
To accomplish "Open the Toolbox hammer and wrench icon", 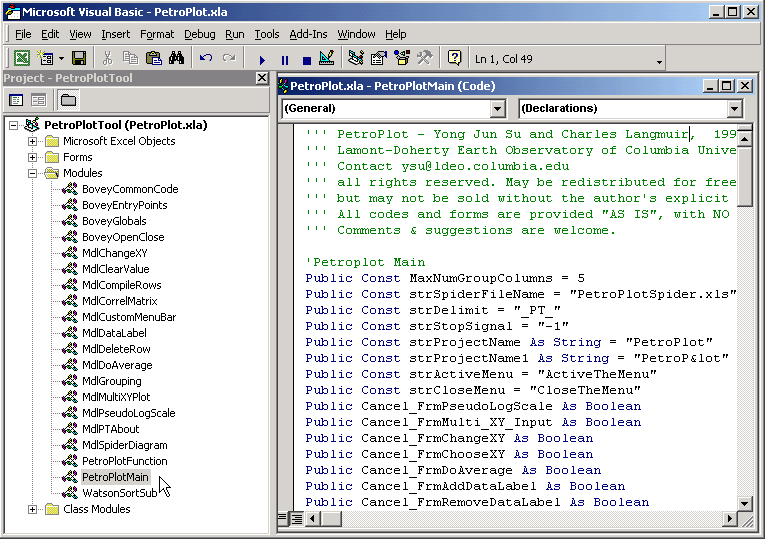I will click(x=425, y=59).
